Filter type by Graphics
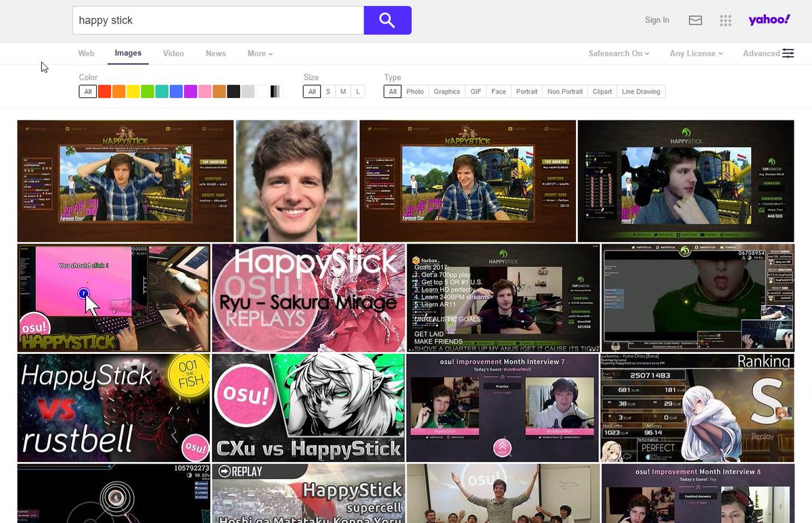 [447, 91]
